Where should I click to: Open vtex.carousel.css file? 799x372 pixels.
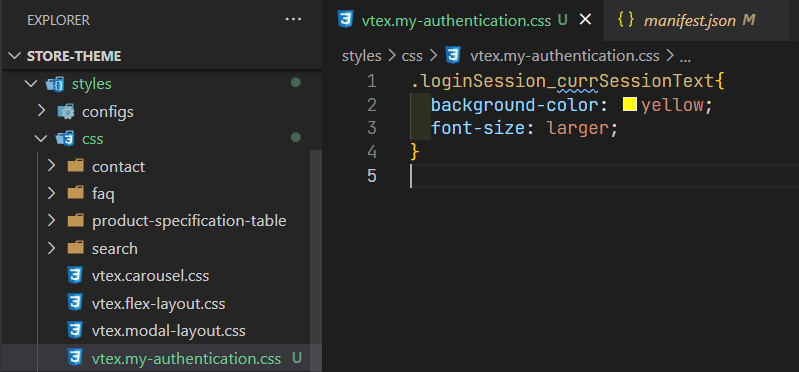150,276
